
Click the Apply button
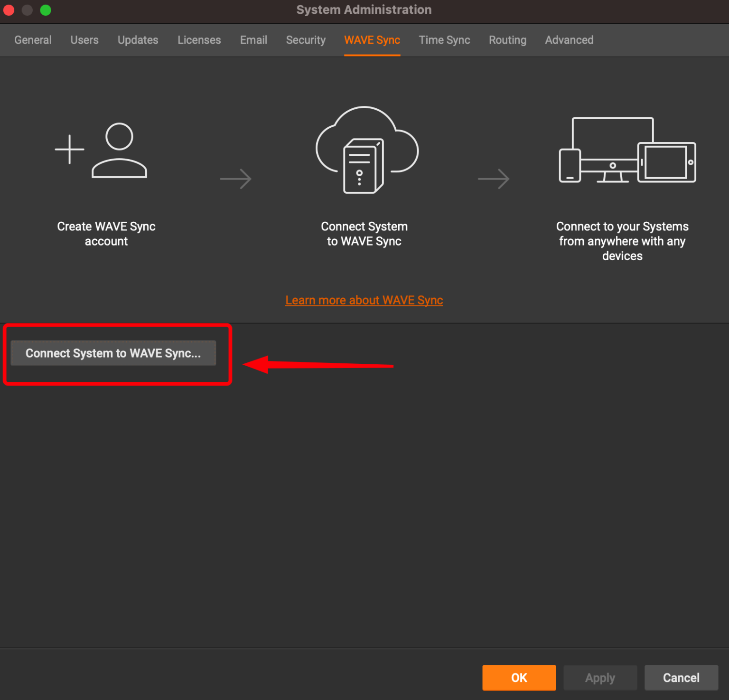point(600,678)
